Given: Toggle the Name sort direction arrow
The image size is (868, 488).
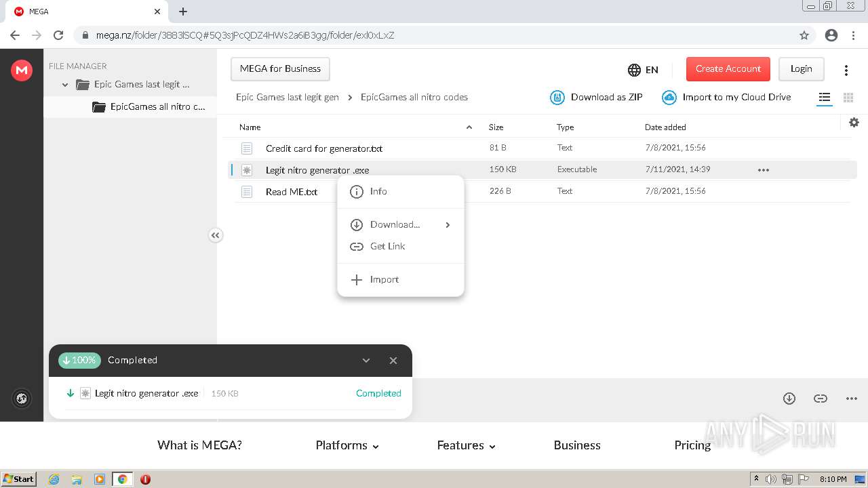Looking at the screenshot, I should (469, 127).
